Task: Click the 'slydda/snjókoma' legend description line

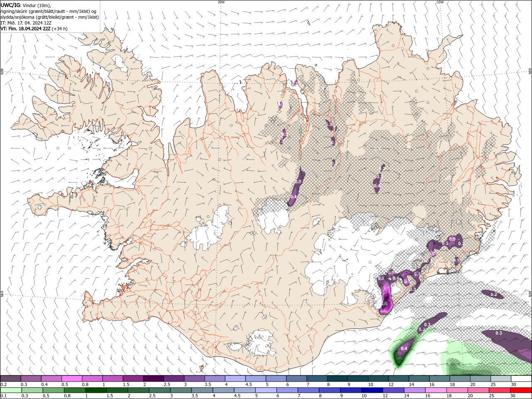Action: point(50,17)
